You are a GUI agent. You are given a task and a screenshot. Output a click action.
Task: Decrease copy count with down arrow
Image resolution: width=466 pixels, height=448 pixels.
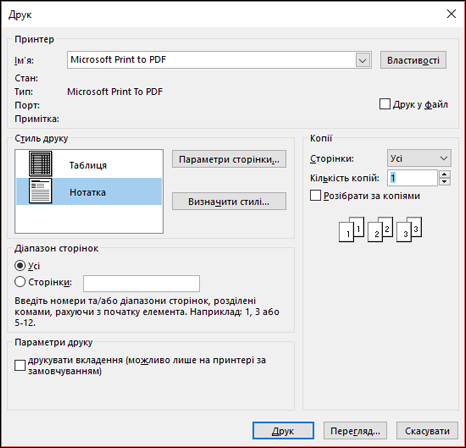[444, 182]
